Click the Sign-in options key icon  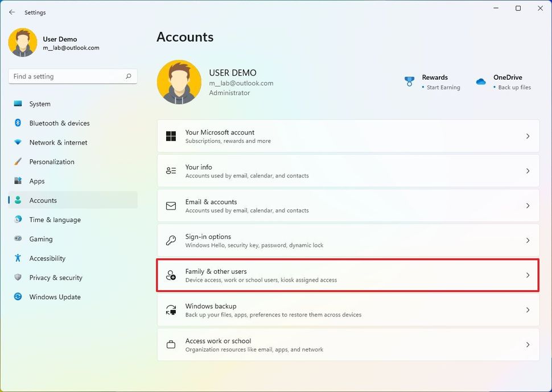point(171,241)
